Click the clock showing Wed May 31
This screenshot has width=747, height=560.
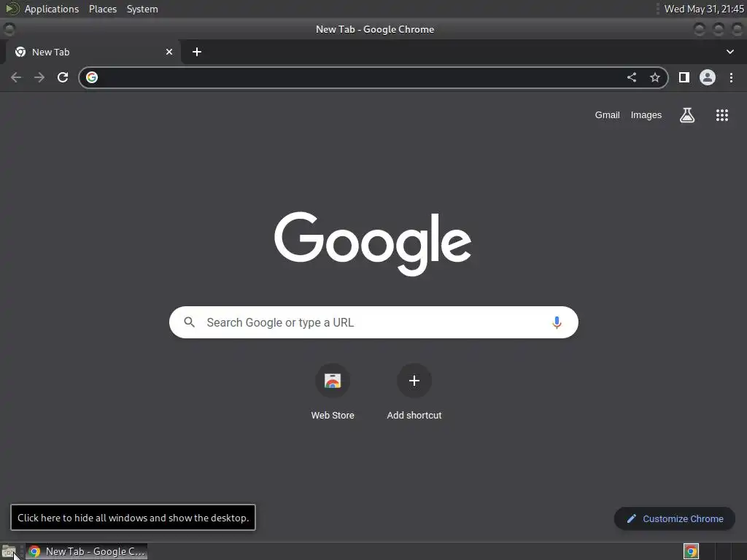pyautogui.click(x=704, y=9)
